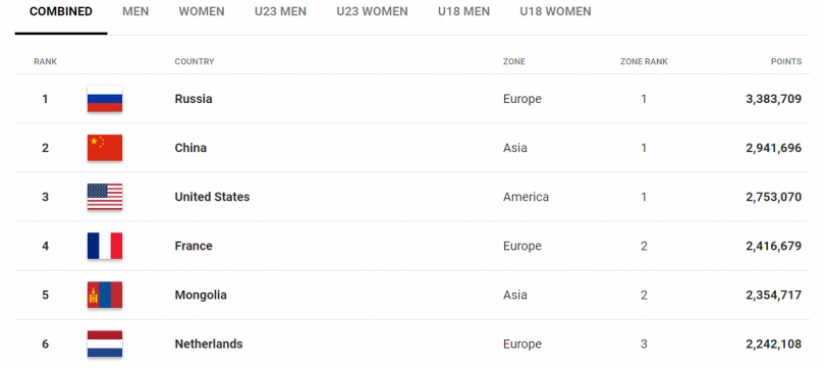Viewport: 825px width, 368px height.
Task: Open the Mongolia country link
Action: [200, 295]
